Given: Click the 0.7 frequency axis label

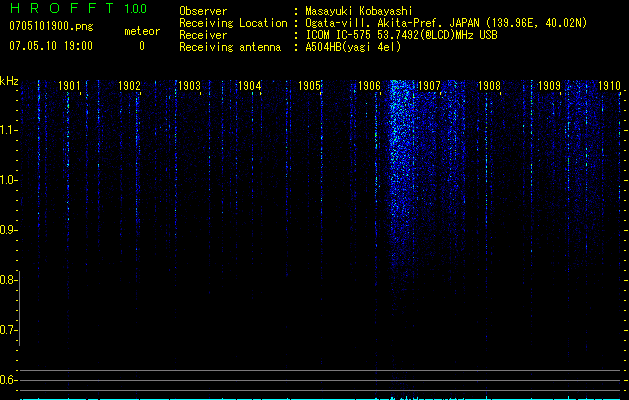Looking at the screenshot, I should tap(8, 330).
